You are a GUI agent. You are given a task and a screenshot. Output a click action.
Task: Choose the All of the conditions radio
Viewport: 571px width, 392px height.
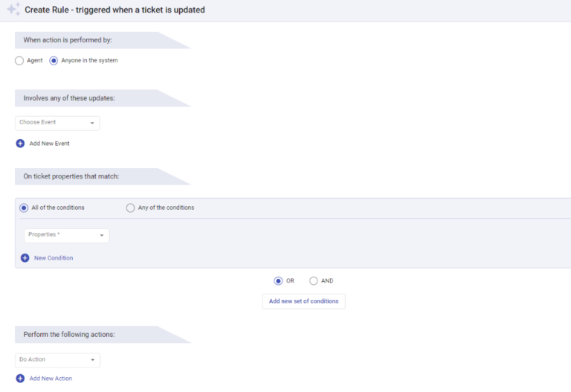click(24, 208)
